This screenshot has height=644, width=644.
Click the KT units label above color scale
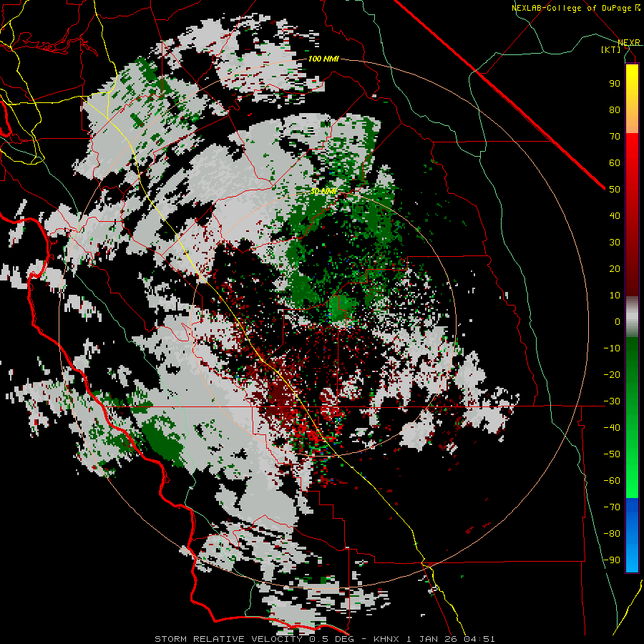click(611, 49)
